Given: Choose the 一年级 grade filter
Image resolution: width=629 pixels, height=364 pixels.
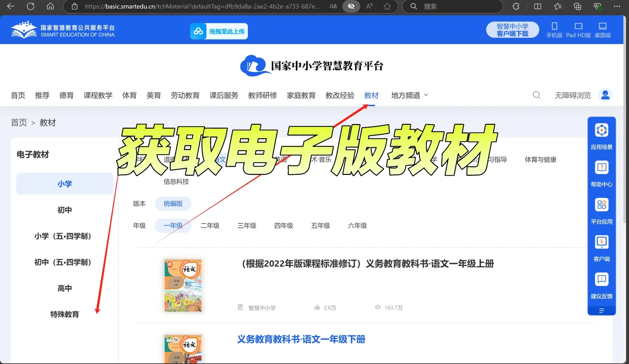Looking at the screenshot, I should tap(173, 225).
